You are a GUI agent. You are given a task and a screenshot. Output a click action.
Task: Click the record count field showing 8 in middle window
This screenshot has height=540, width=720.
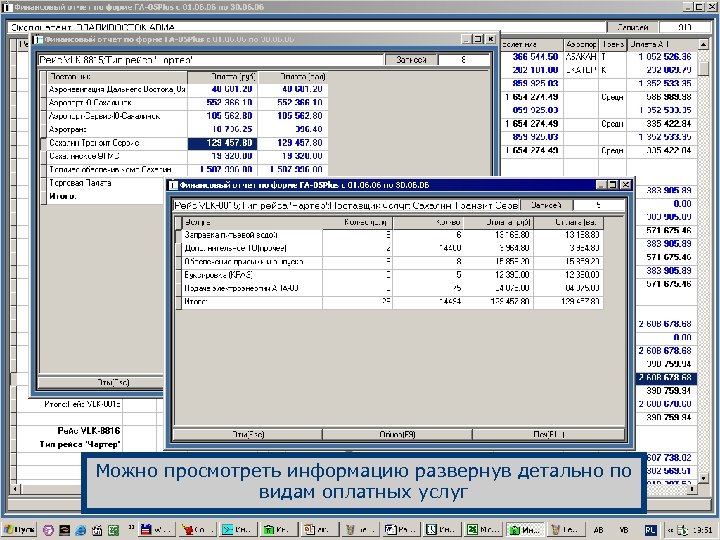click(x=464, y=60)
